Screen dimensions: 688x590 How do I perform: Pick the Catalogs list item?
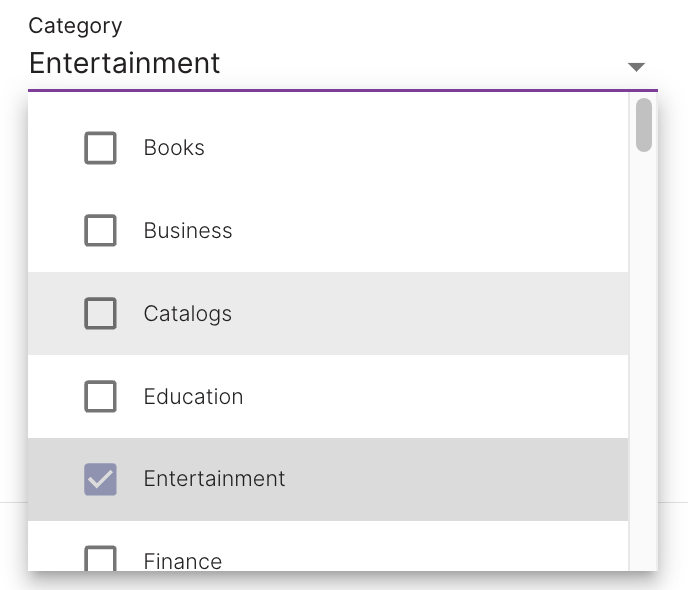[x=328, y=313]
